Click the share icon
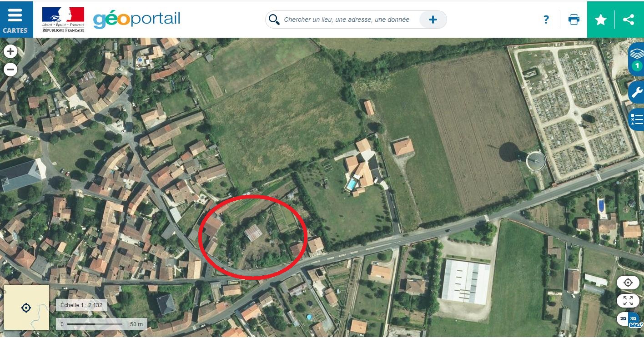The width and height of the screenshot is (644, 338). coord(629,20)
